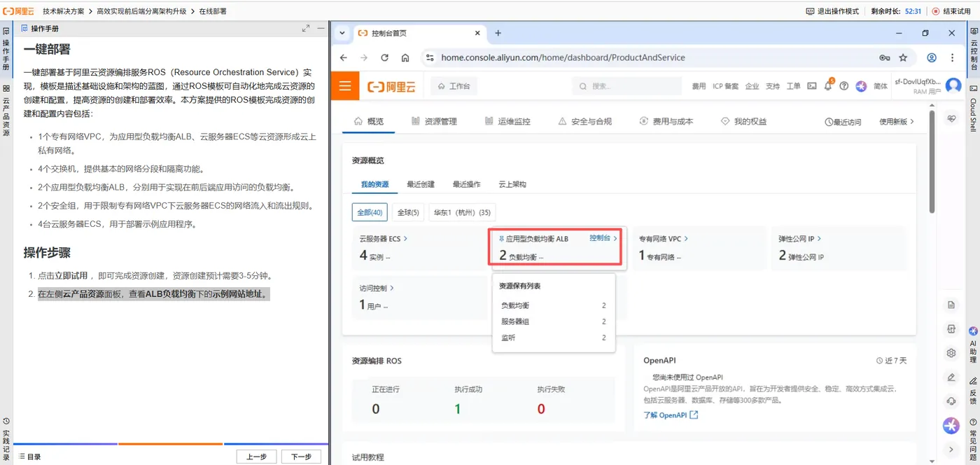Image resolution: width=980 pixels, height=465 pixels.
Task: Minimize the 操作手册 panel
Action: tap(321, 28)
